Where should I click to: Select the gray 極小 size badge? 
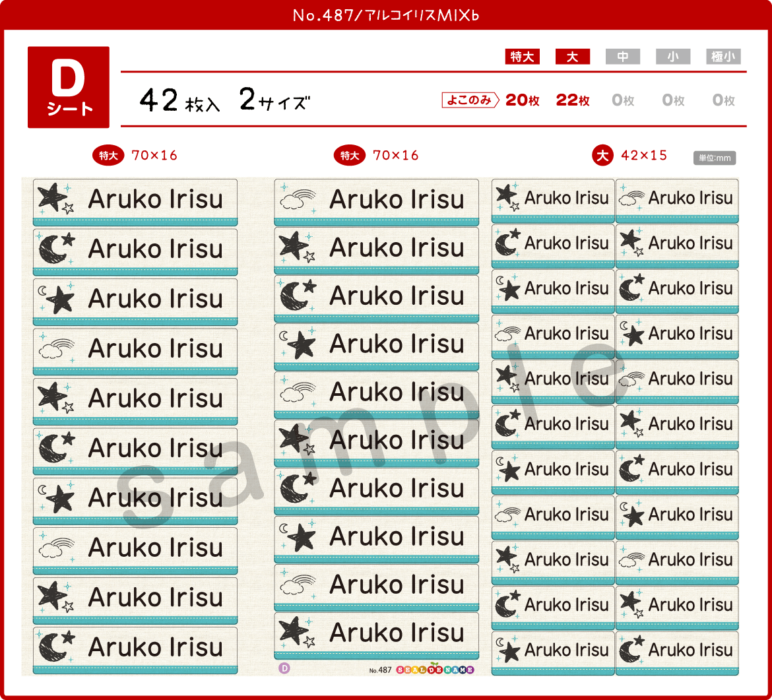[x=723, y=57]
